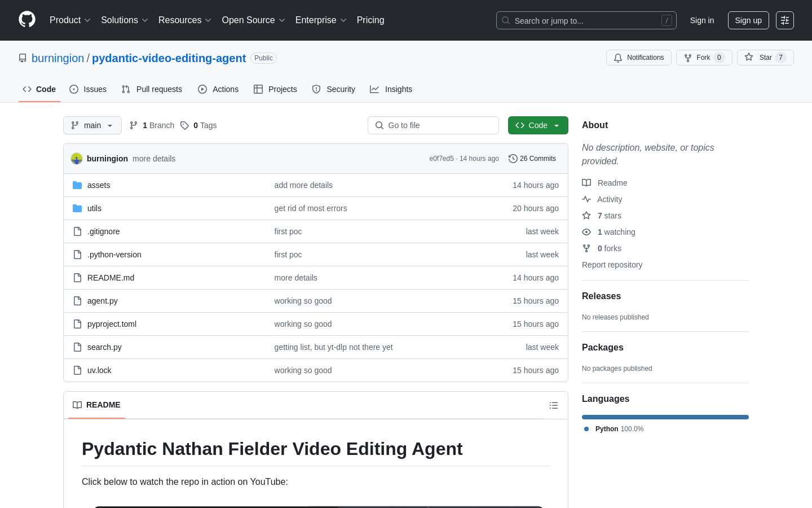Click the repository icon beside burningion
Viewport: 812px width, 508px height.
coord(23,58)
